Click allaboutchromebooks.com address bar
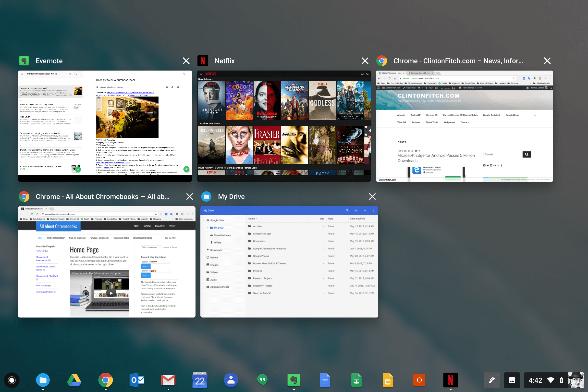588x392 pixels. click(99, 214)
